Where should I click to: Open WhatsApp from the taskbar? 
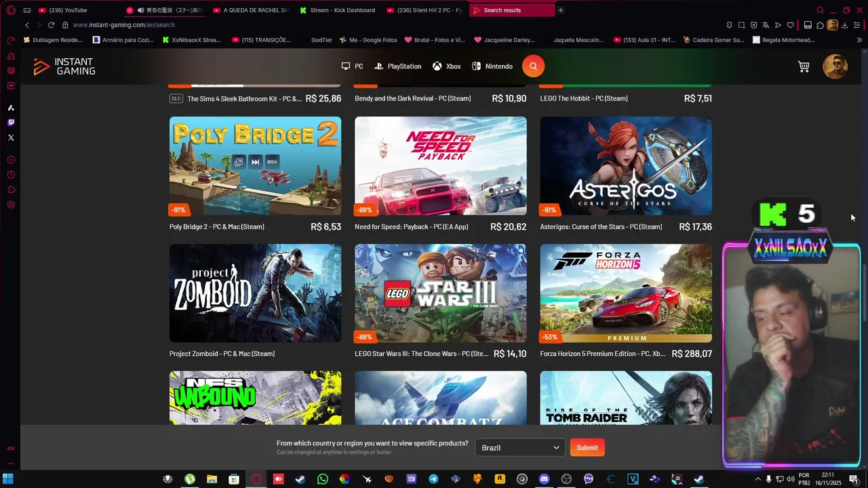tap(322, 479)
